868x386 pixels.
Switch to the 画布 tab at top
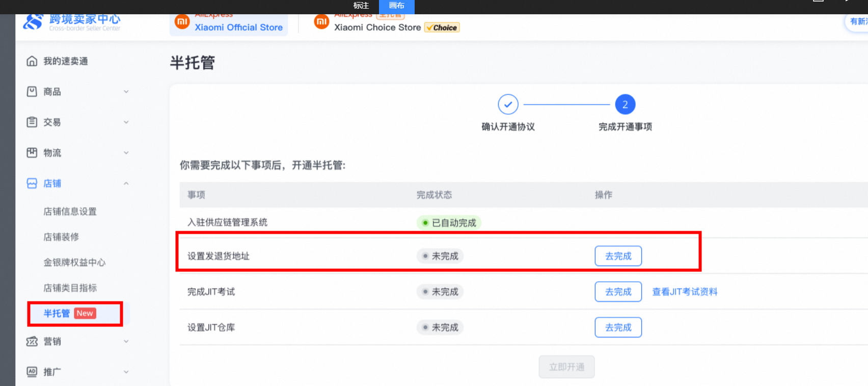397,6
